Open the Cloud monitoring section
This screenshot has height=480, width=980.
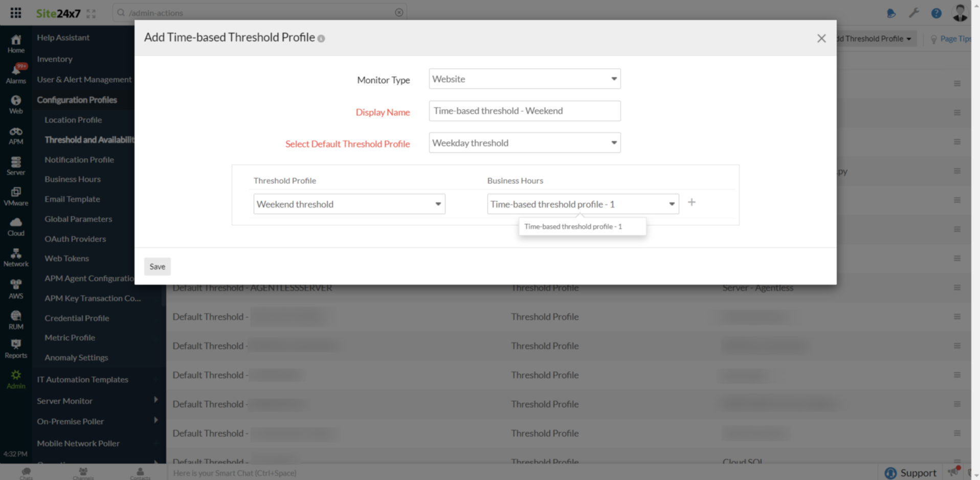coord(16,225)
